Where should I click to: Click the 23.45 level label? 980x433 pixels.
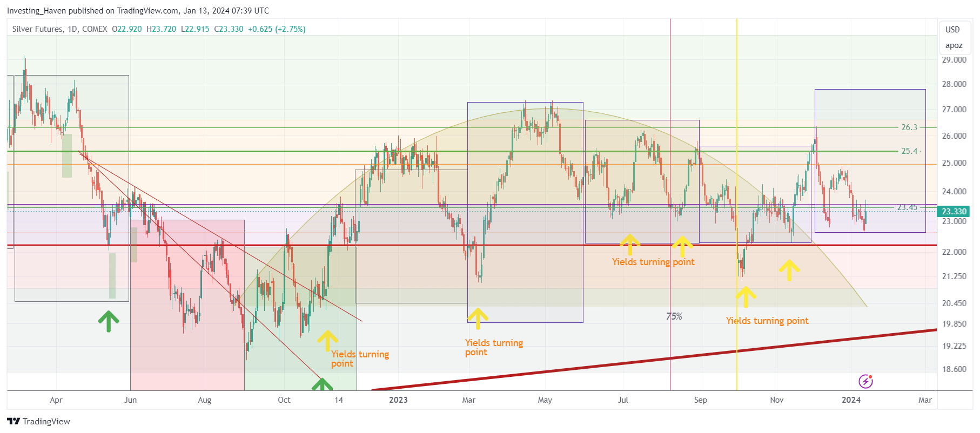coord(907,207)
